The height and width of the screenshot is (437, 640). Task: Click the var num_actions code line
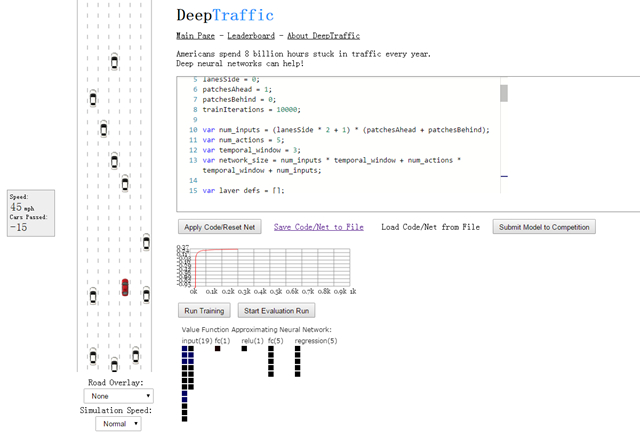click(245, 140)
